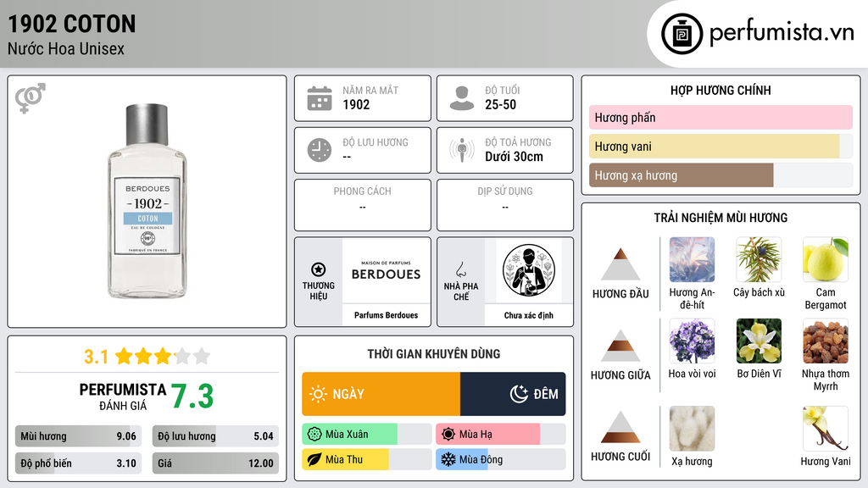Click the Độ lưu hương 5.04 score bar
The image size is (868, 488).
(215, 436)
